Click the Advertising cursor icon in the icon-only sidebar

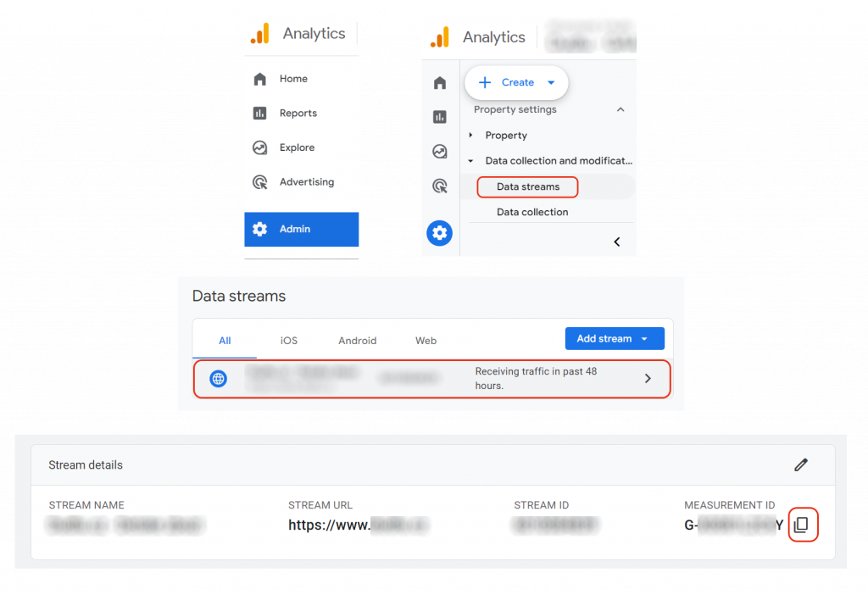(x=440, y=186)
